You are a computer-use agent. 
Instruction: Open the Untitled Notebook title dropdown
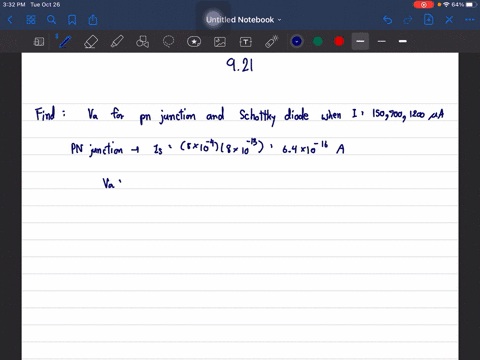click(x=243, y=20)
